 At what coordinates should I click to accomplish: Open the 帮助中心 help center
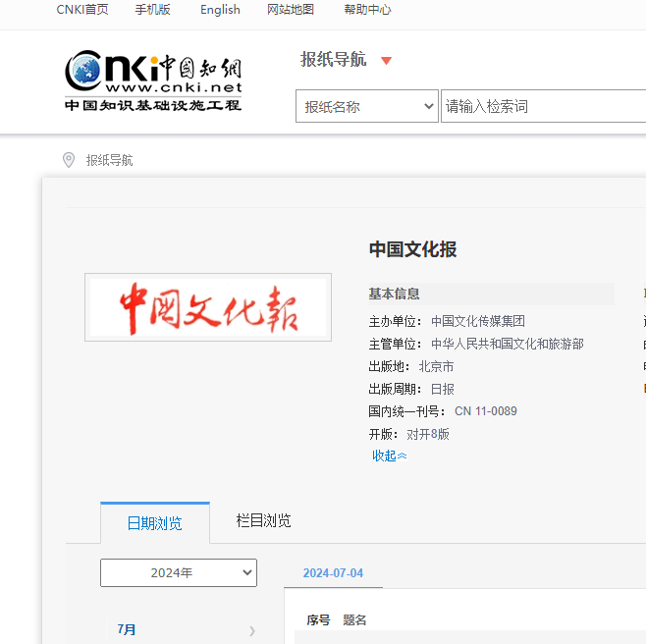[367, 10]
